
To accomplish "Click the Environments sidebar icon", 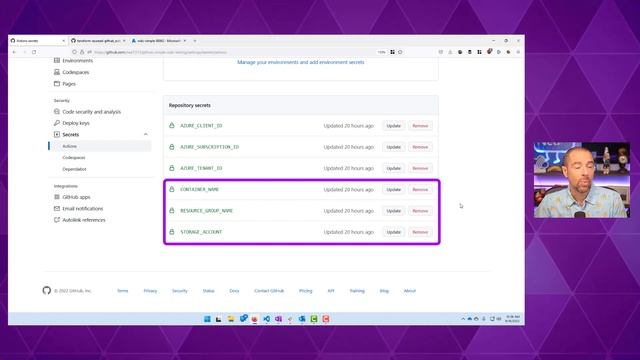I will (57, 60).
